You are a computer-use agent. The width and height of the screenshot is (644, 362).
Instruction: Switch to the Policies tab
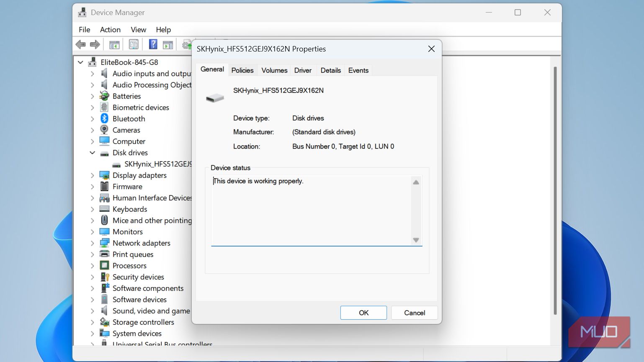[242, 70]
